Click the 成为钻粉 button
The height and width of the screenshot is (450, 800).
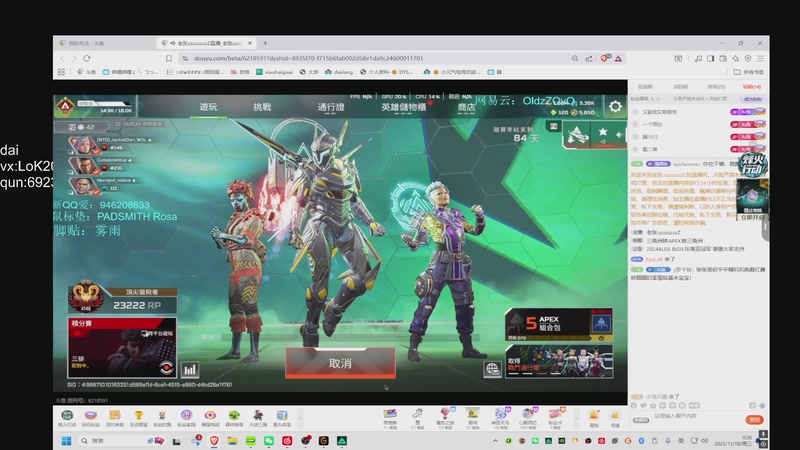(x=753, y=99)
